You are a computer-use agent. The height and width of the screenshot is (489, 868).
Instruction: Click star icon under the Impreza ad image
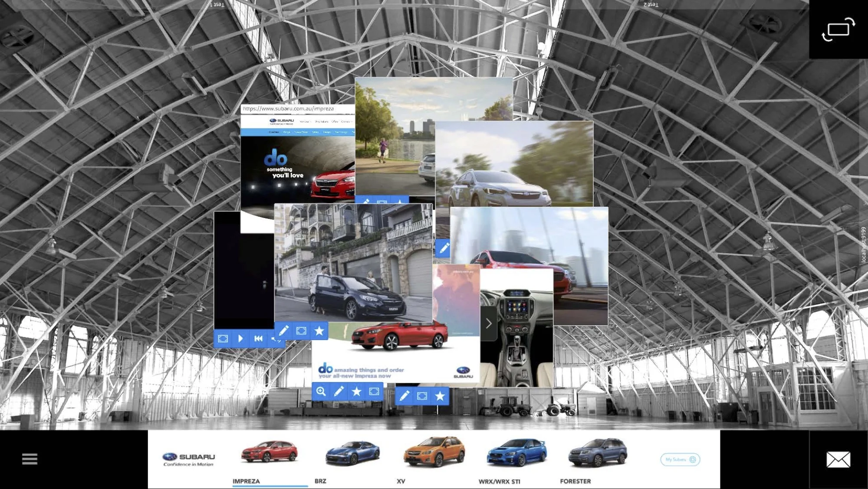pos(356,391)
